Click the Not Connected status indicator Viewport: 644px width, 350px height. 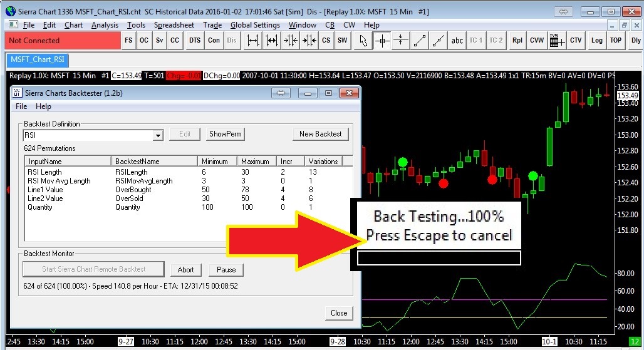click(63, 41)
